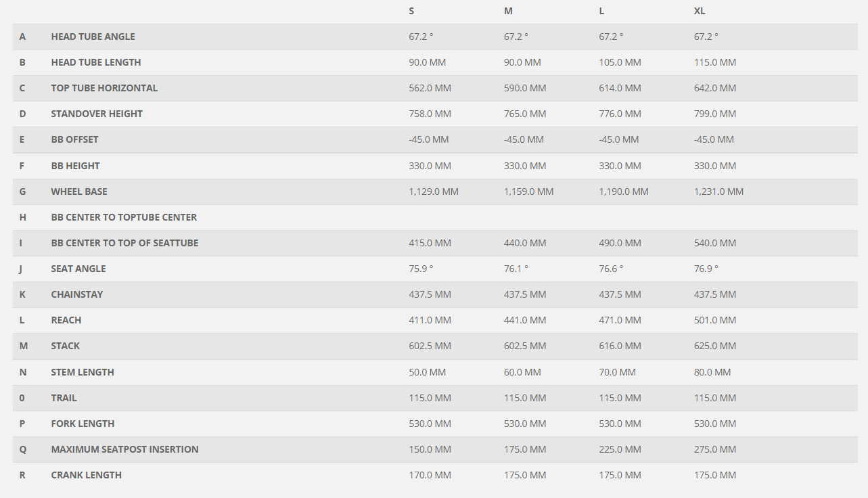Click the TRAIL row label

point(64,398)
